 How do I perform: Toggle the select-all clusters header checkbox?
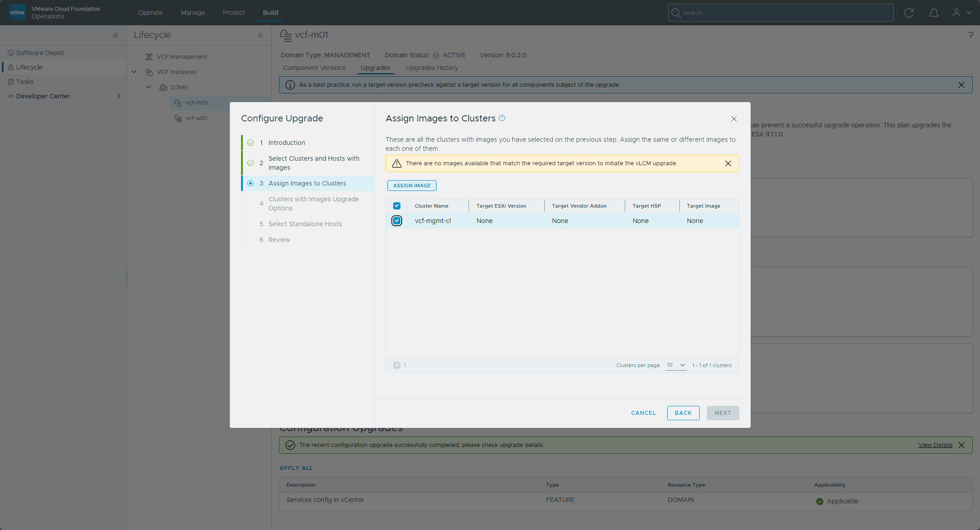(397, 206)
